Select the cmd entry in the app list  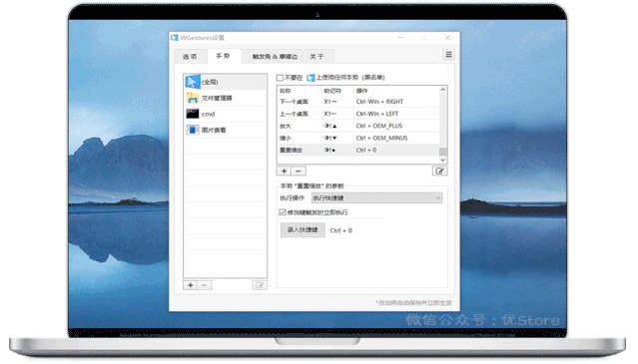point(225,114)
